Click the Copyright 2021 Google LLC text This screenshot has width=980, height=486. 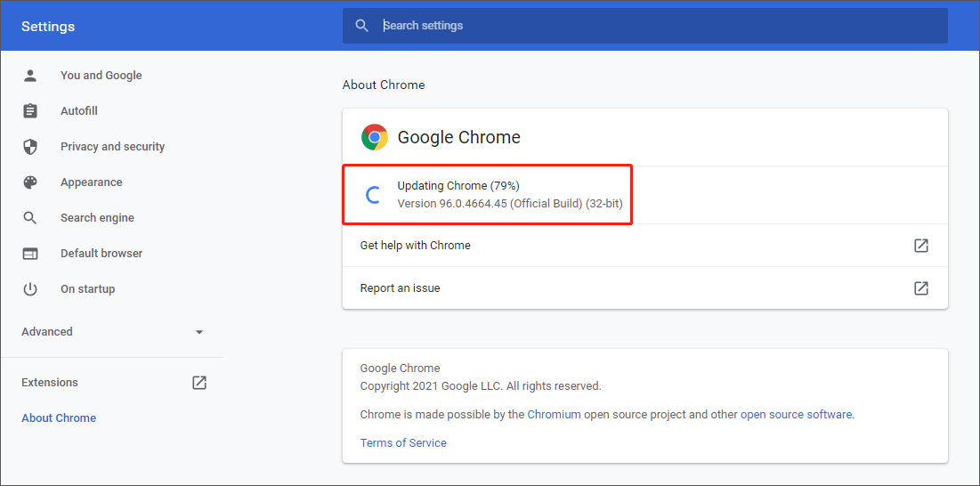481,386
